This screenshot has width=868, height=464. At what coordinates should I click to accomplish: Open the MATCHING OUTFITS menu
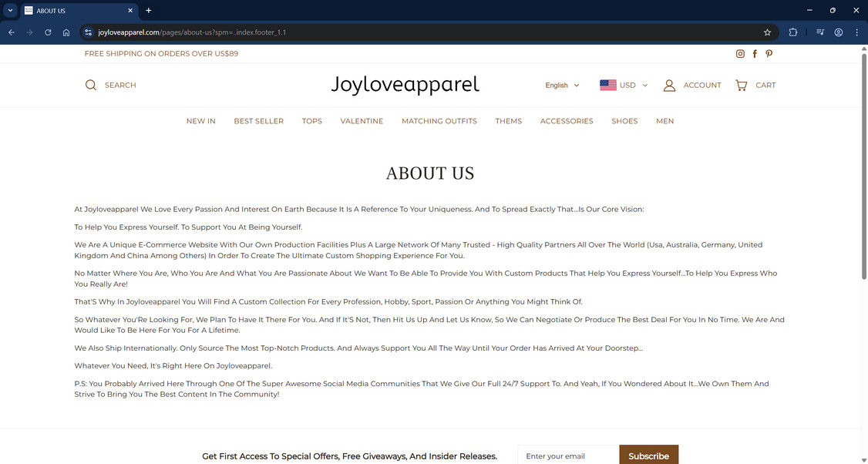[x=439, y=121]
